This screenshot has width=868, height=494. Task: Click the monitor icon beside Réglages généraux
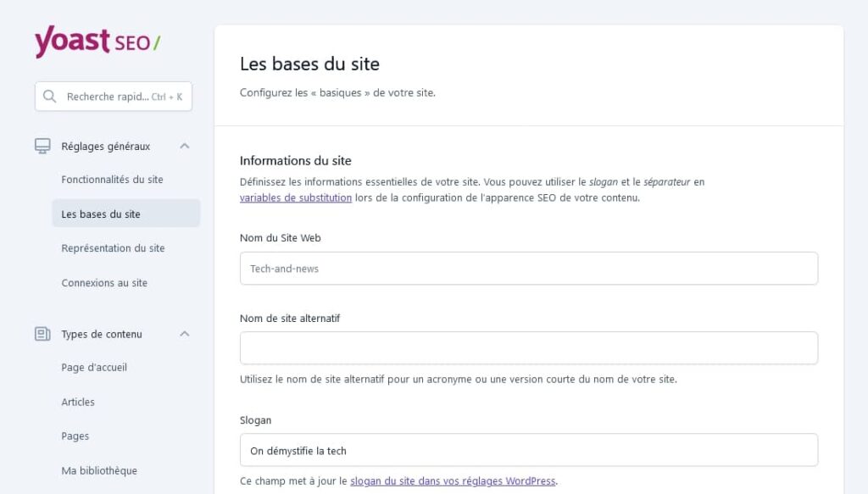[x=42, y=146]
